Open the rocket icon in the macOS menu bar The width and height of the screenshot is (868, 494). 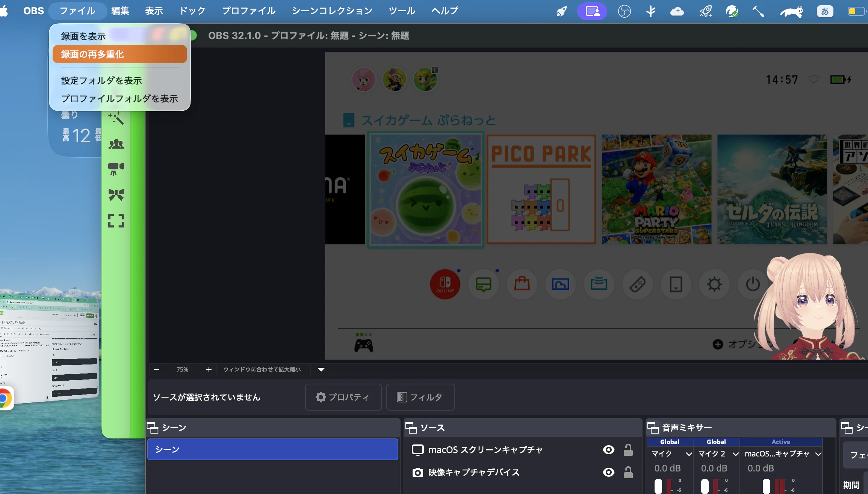(x=561, y=11)
